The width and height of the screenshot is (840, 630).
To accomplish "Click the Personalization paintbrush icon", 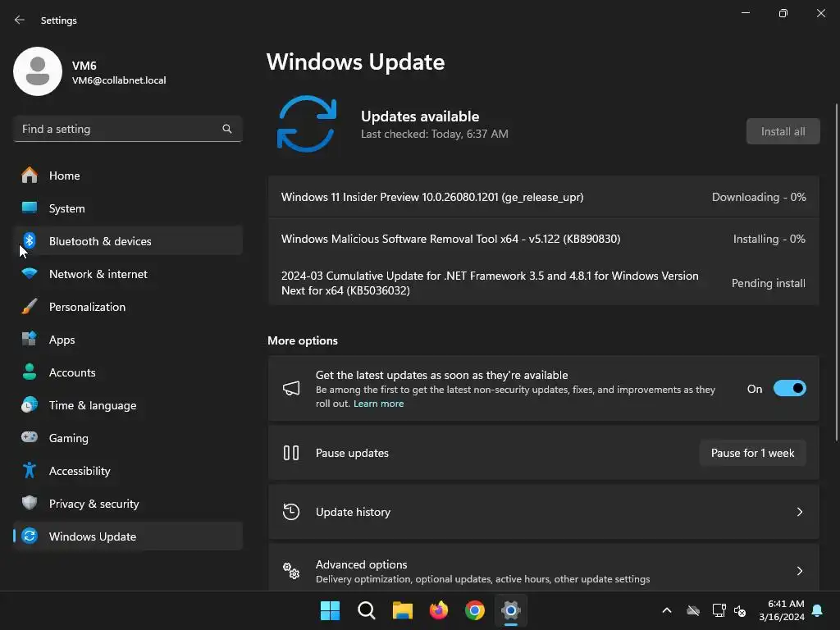I will [30, 307].
